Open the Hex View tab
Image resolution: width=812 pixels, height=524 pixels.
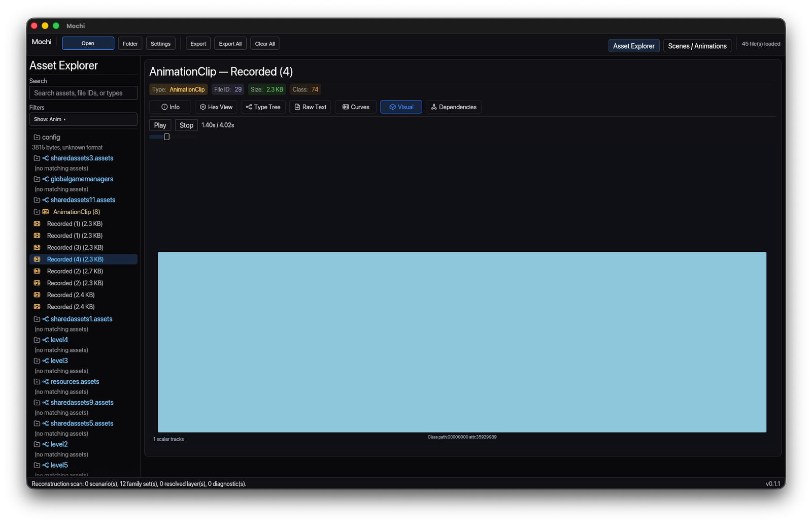click(216, 107)
